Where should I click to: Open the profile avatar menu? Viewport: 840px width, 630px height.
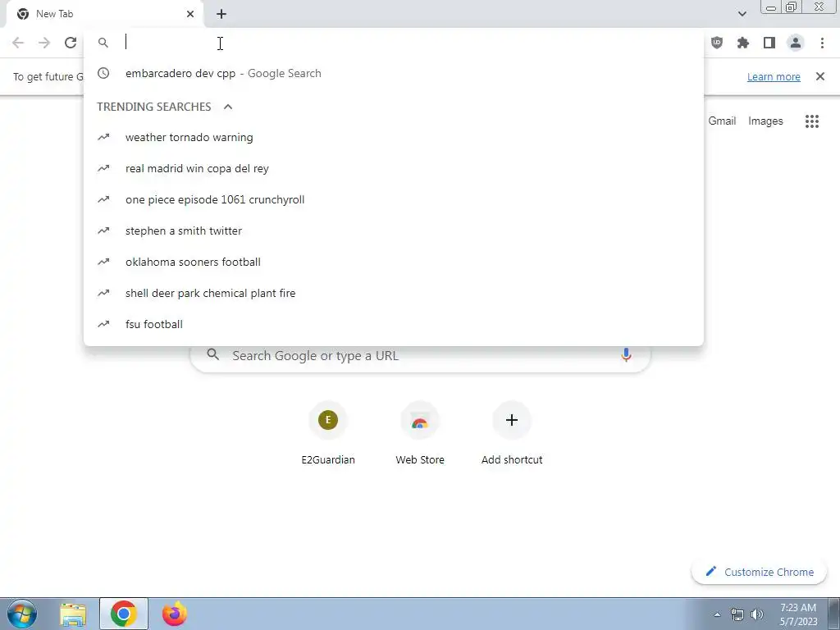click(796, 43)
